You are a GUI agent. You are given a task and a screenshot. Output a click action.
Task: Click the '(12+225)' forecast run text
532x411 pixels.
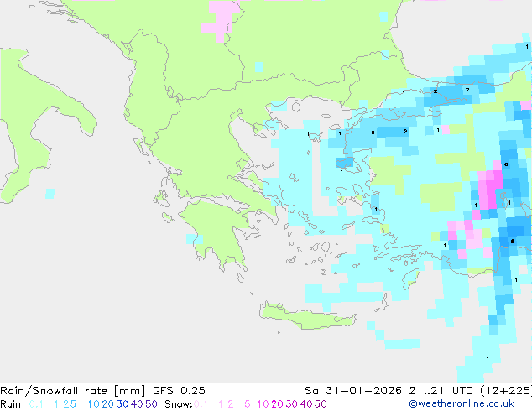pos(506,391)
